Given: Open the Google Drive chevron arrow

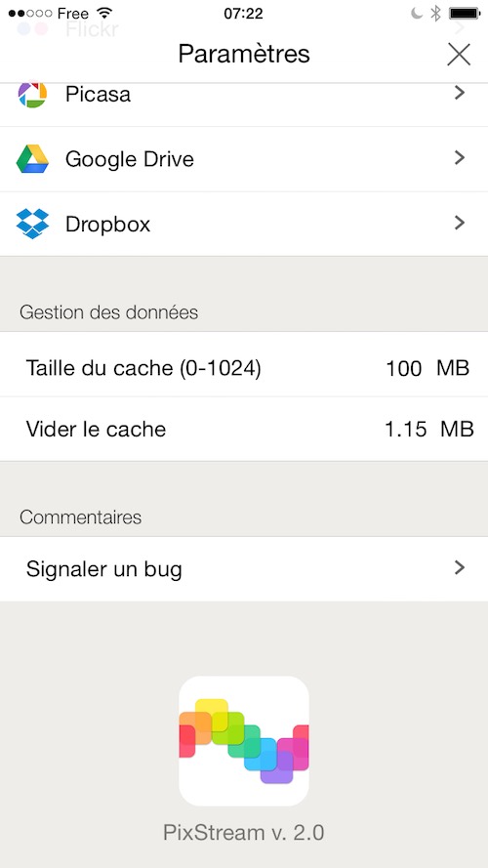Looking at the screenshot, I should (460, 158).
